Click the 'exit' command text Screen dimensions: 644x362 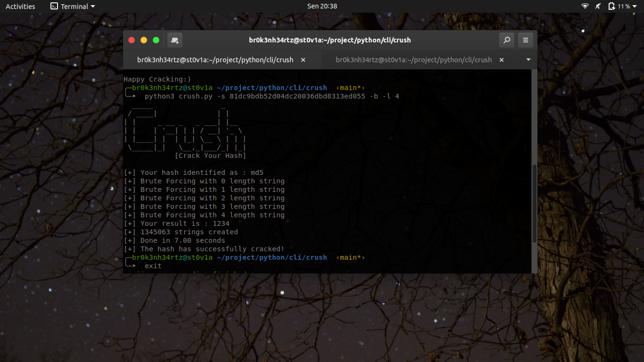tap(153, 266)
